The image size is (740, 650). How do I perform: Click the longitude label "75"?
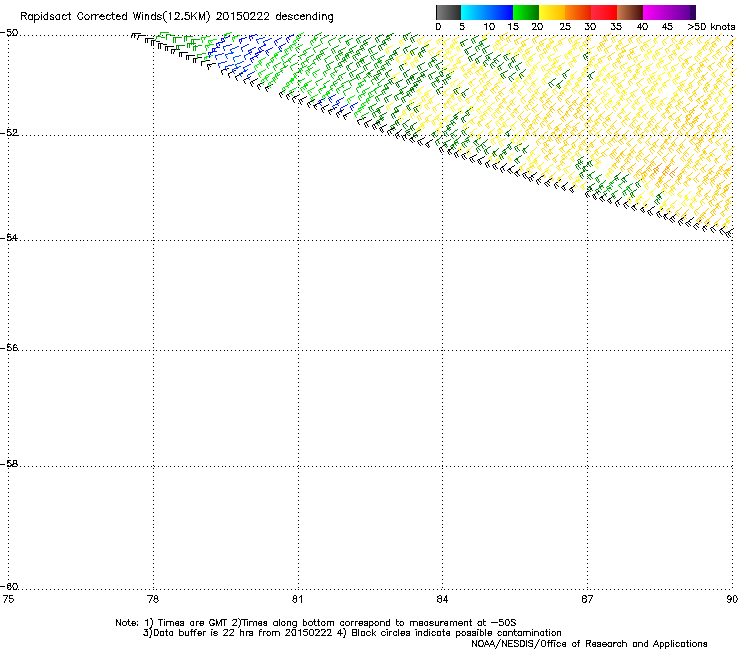click(8, 599)
